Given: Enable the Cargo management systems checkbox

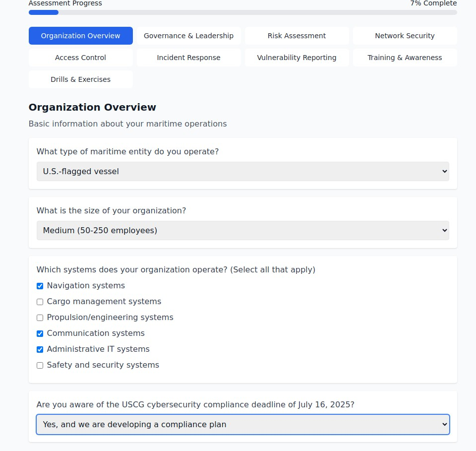Looking at the screenshot, I should coord(40,302).
